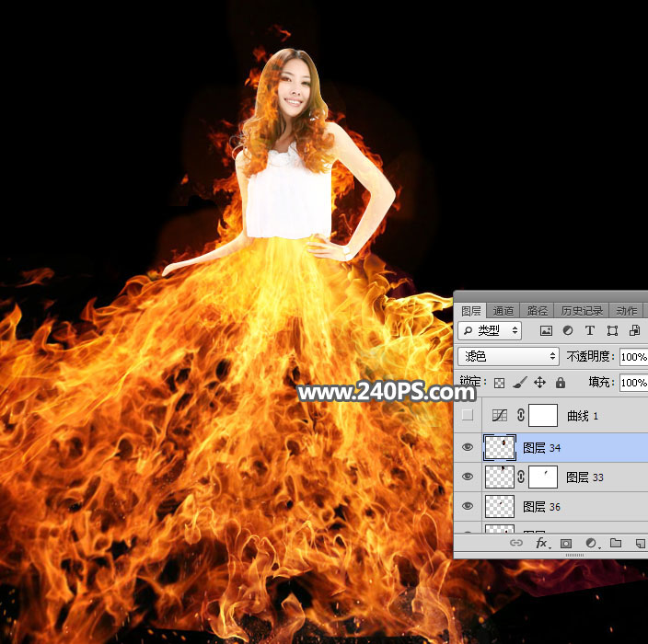Image resolution: width=648 pixels, height=644 pixels.
Task: Show the hidden 曲线 1 layer
Action: (x=468, y=415)
